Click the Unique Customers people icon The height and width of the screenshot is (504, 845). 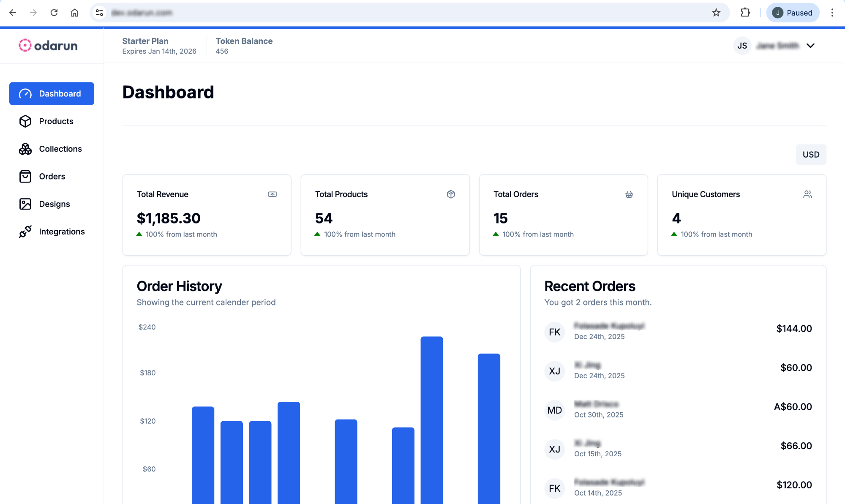point(807,194)
